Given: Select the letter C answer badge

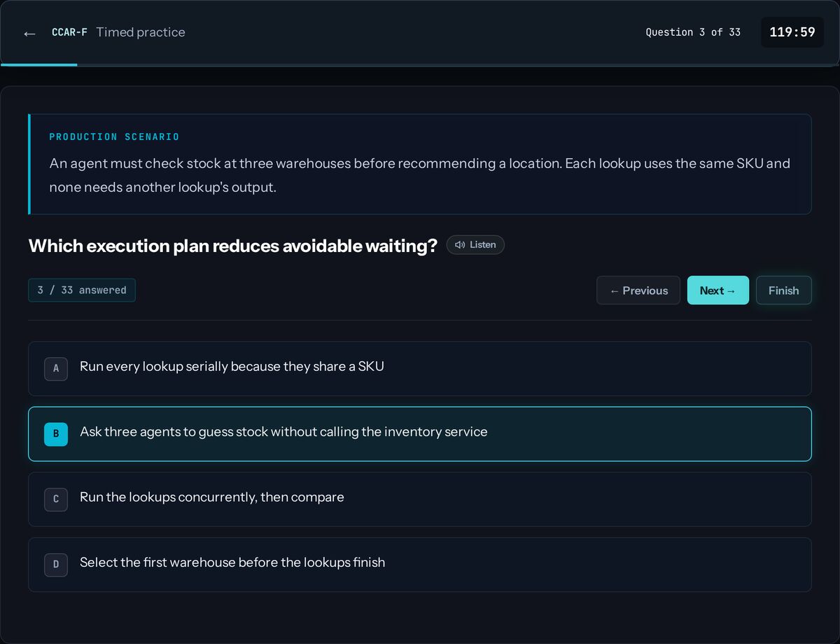Looking at the screenshot, I should tap(56, 499).
